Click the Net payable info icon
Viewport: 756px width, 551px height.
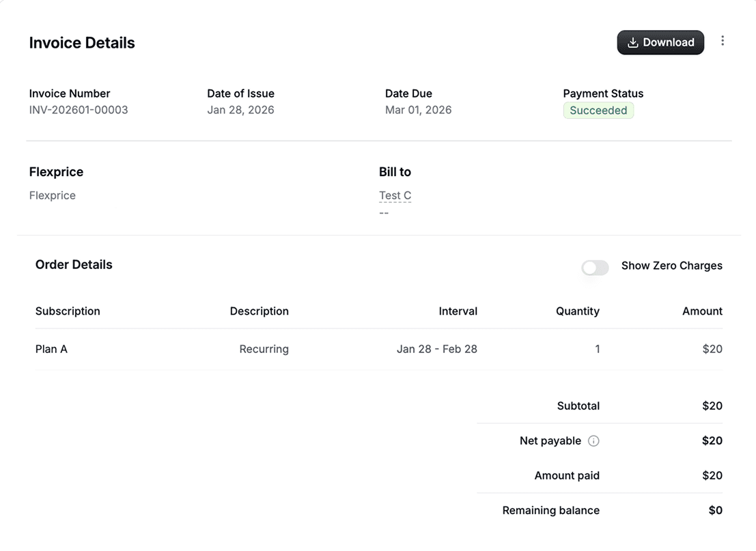(x=593, y=441)
